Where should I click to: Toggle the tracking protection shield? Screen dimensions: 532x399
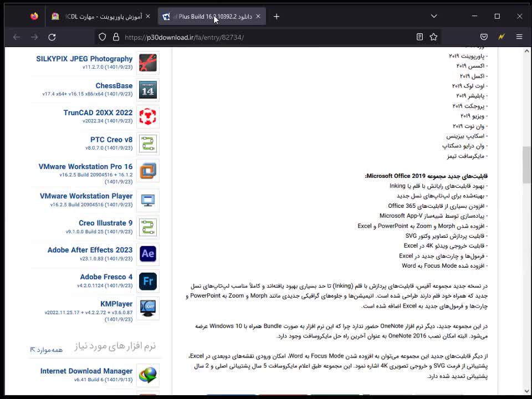[101, 37]
